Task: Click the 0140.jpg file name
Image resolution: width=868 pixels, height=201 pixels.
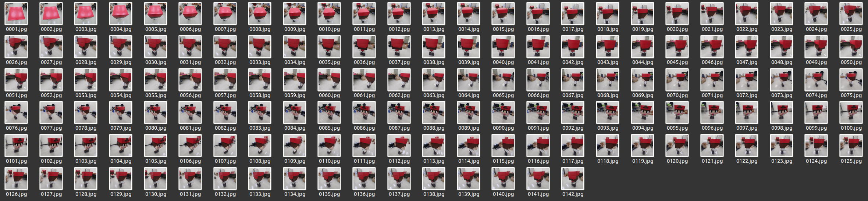Action: tap(503, 194)
